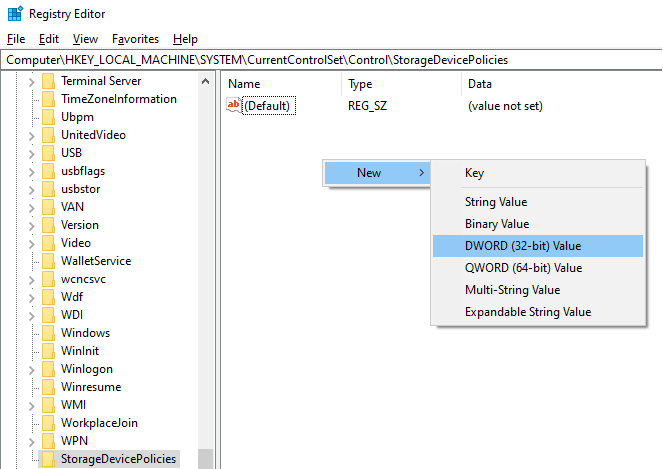This screenshot has height=469, width=663.
Task: Click the TimeZoneInformation folder icon
Action: click(x=48, y=99)
